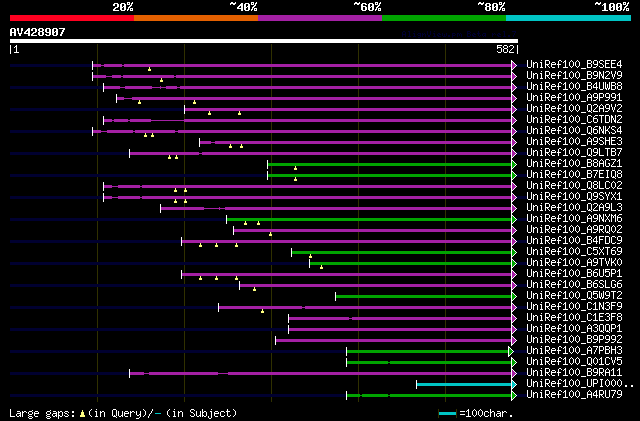
Task: Click the green alignment bar of Q5W9T2
Action: click(x=424, y=296)
